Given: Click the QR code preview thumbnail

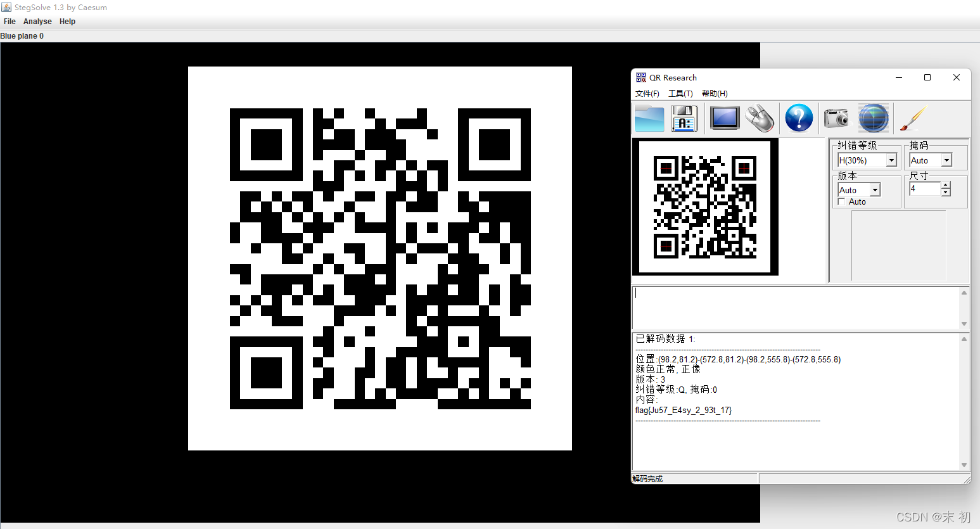Looking at the screenshot, I should (x=705, y=207).
